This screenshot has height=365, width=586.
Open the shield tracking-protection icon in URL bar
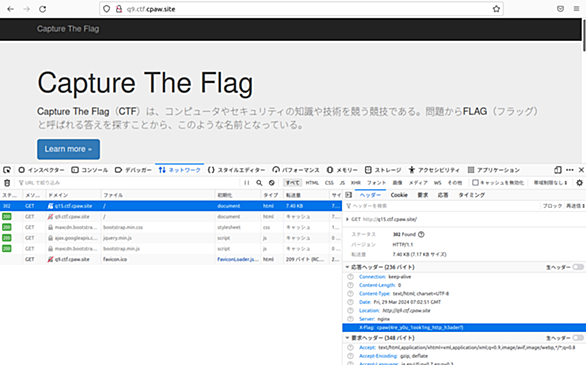[107, 9]
